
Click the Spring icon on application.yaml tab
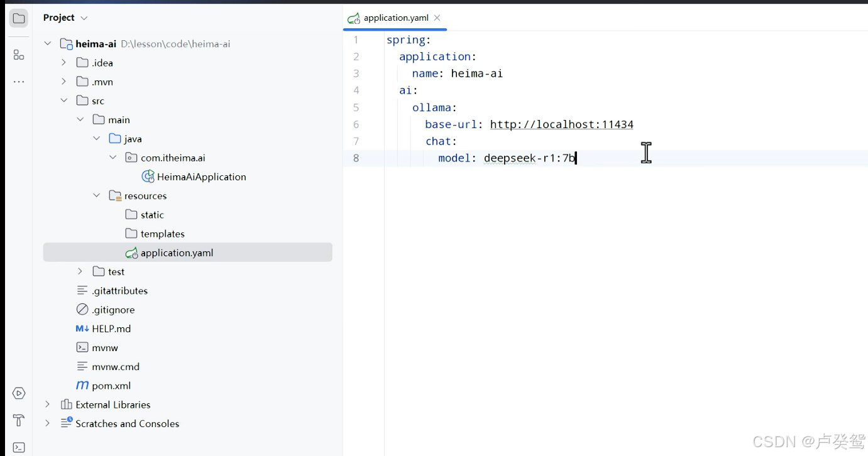354,18
